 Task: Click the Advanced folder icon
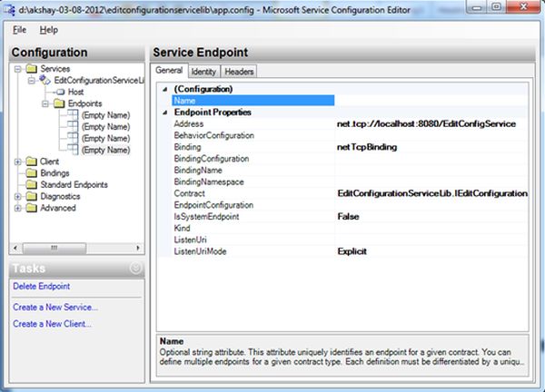[31, 208]
